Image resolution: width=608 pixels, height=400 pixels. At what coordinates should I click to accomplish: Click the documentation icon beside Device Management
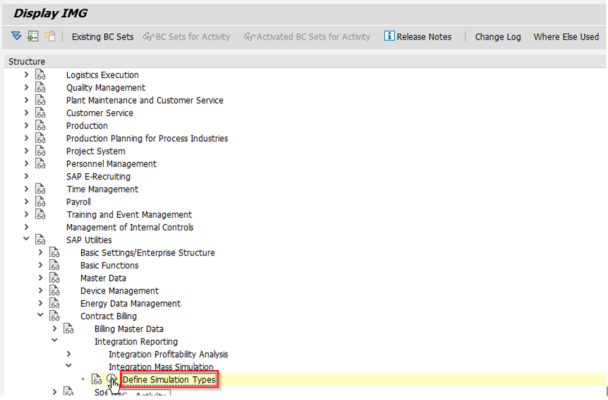point(54,291)
